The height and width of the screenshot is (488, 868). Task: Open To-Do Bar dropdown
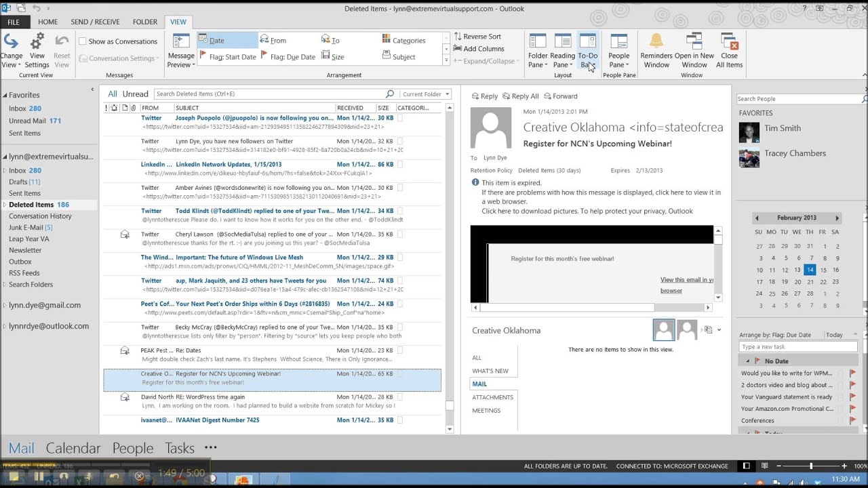587,51
